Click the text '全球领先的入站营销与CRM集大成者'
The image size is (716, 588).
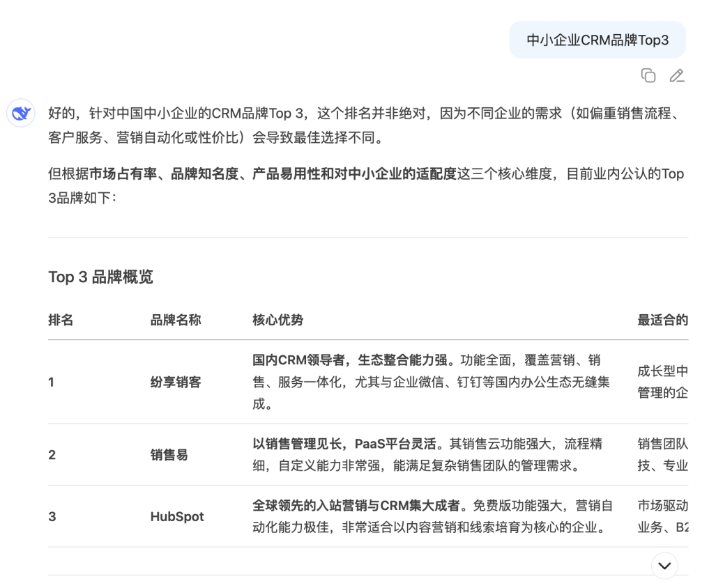click(x=356, y=505)
